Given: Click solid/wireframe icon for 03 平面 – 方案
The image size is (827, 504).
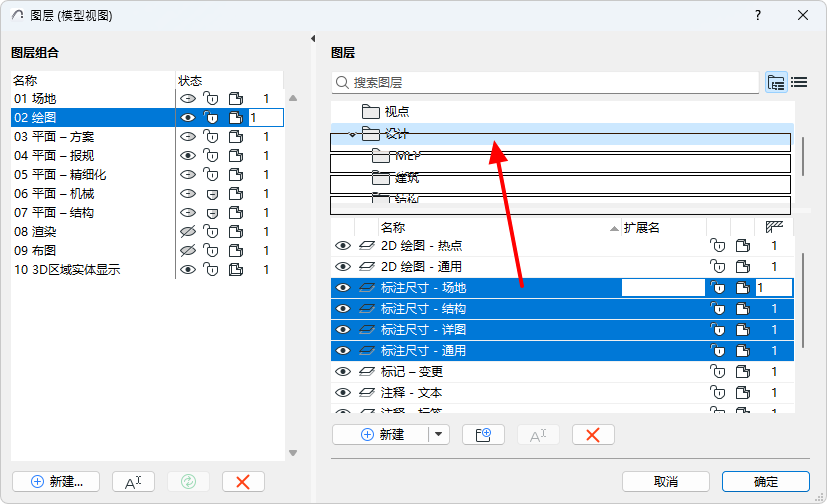Looking at the screenshot, I should coord(236,137).
